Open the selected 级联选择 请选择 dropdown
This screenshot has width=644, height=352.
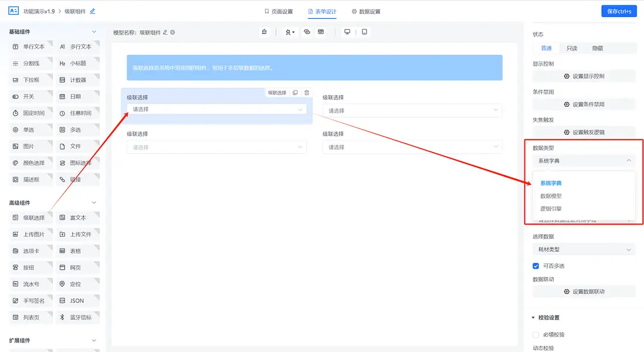[x=216, y=109]
